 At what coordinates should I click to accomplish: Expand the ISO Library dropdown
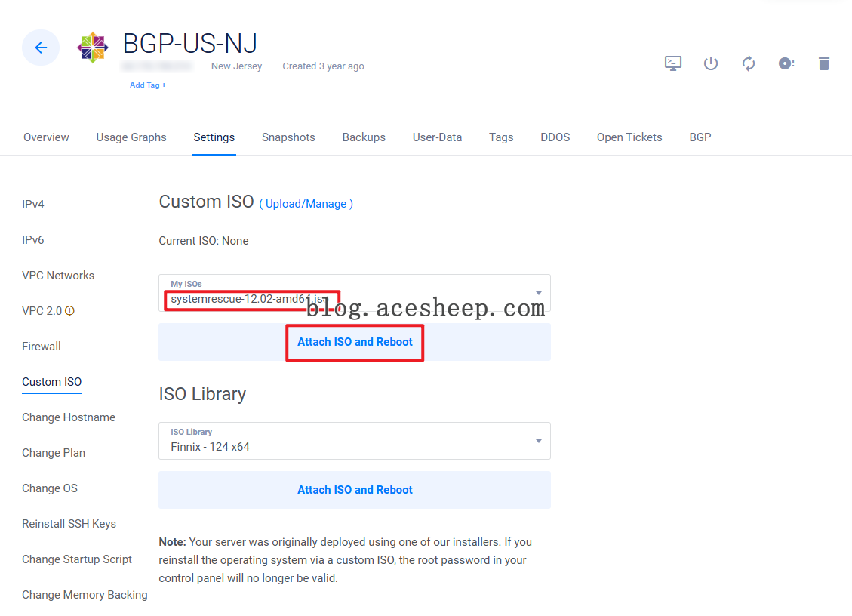(539, 441)
